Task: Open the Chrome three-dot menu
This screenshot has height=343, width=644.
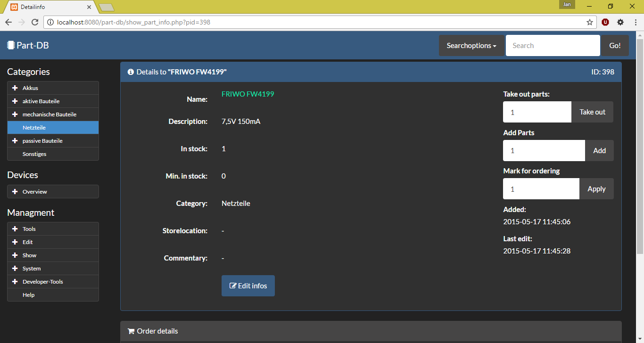Action: click(635, 22)
